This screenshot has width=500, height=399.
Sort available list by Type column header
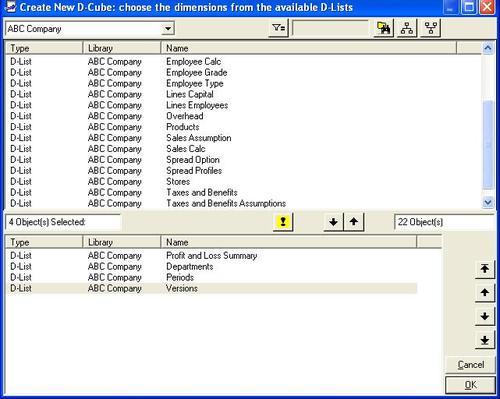click(44, 48)
